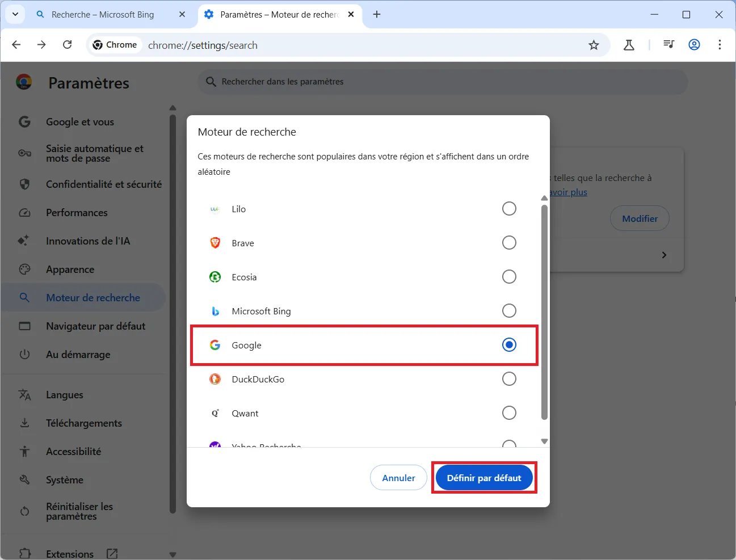Screen dimensions: 736x560
Task: Click the search field Rechercher dans les paramètres
Action: coord(443,82)
